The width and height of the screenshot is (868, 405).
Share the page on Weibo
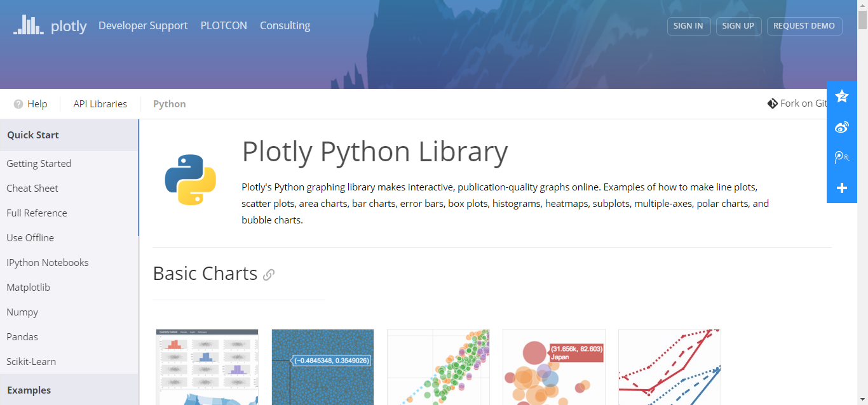pyautogui.click(x=841, y=127)
